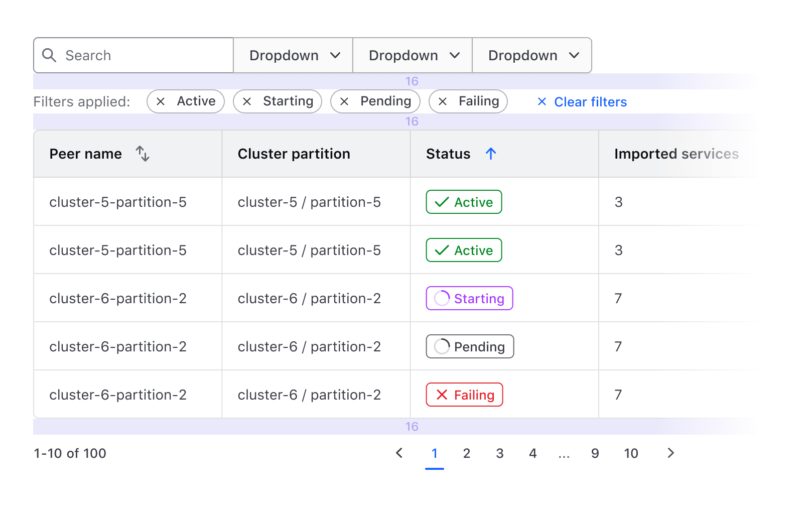812x507 pixels.
Task: Dismiss the Pending filter tag
Action: pos(344,102)
